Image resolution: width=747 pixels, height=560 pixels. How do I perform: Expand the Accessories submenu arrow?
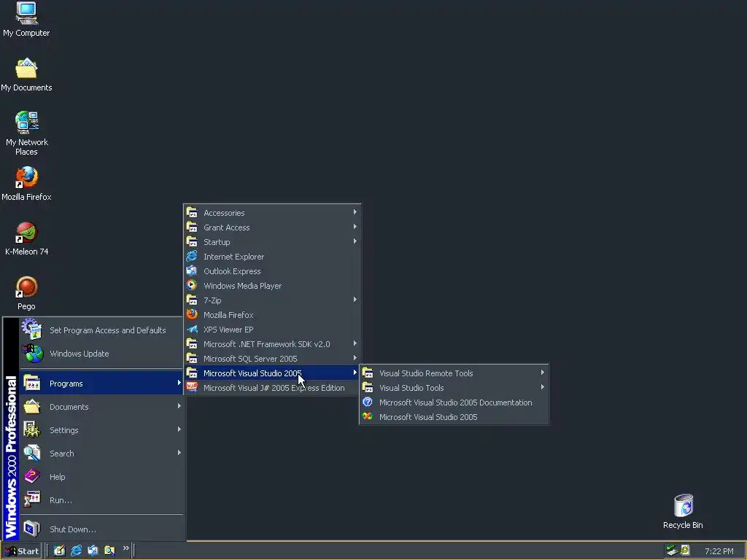click(x=355, y=212)
